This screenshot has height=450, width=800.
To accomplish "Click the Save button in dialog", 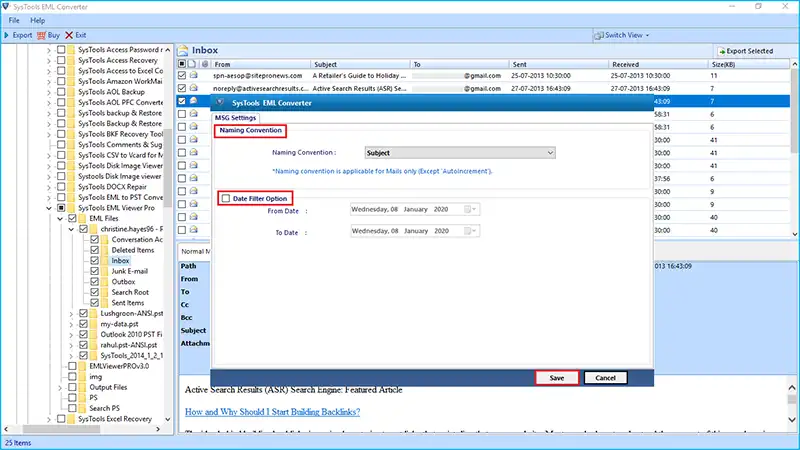I will [x=557, y=378].
